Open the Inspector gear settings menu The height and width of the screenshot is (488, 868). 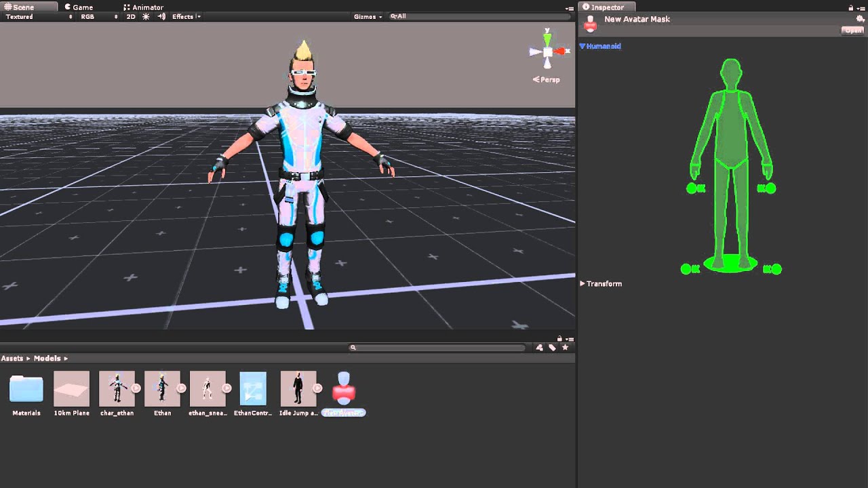pyautogui.click(x=861, y=19)
